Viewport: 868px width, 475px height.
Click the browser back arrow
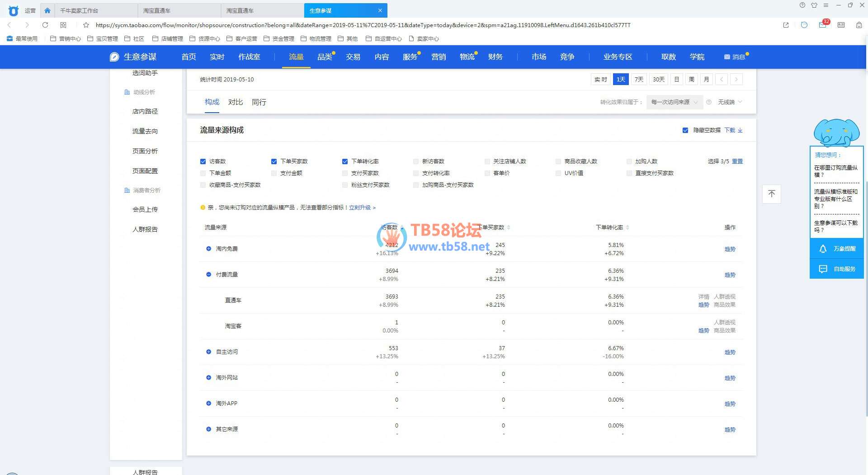9,25
